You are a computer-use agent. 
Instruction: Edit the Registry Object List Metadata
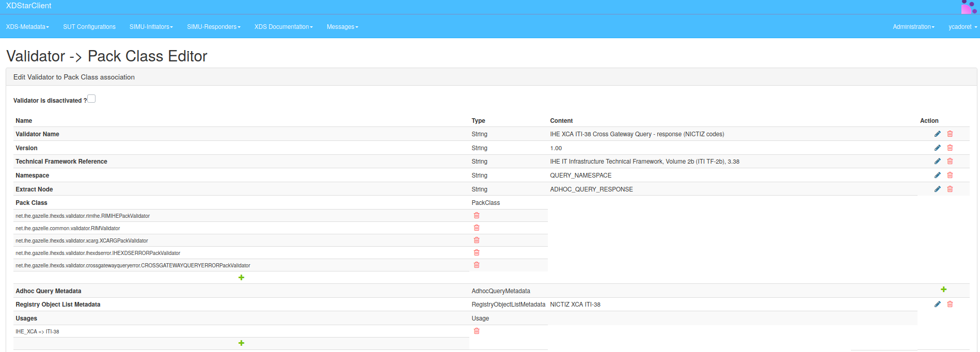coord(937,305)
